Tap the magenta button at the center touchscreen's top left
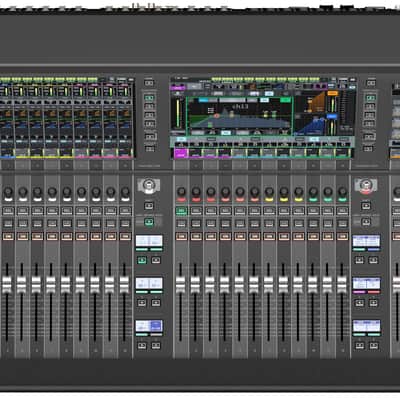 click(x=178, y=87)
